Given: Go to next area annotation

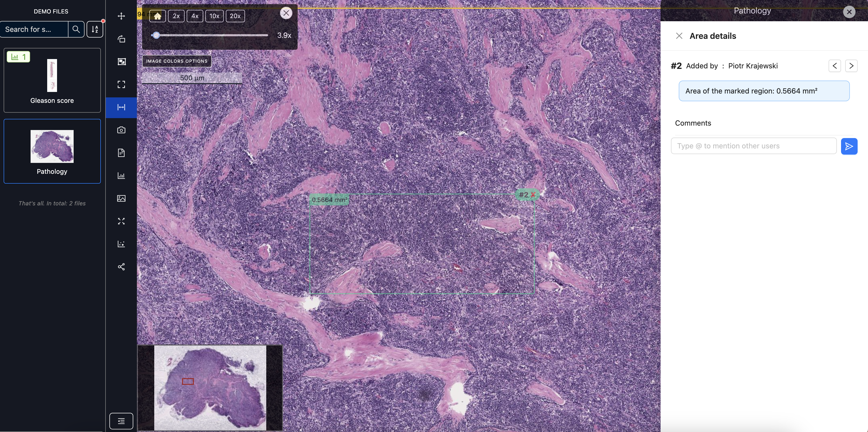Looking at the screenshot, I should pyautogui.click(x=851, y=66).
